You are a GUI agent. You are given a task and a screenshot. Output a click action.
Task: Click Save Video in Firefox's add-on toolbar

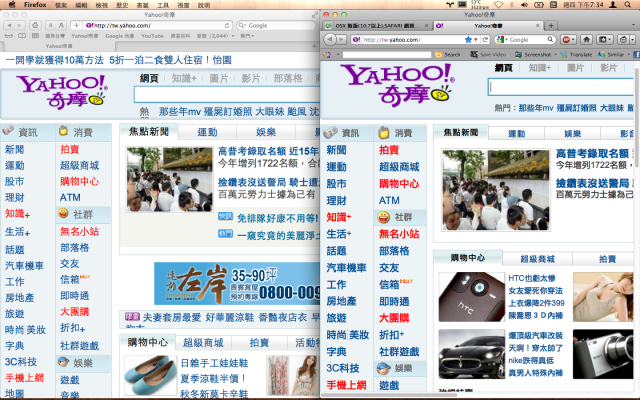click(x=488, y=54)
